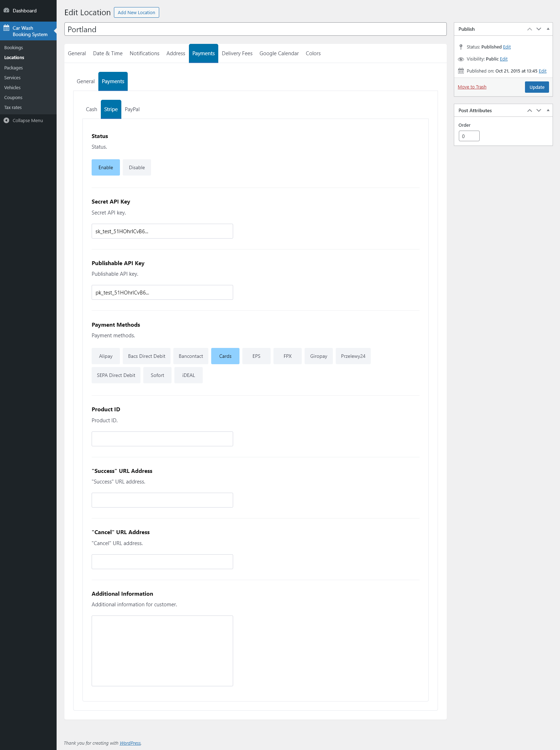
Task: Move Publish box up with arrow
Action: pyautogui.click(x=530, y=29)
